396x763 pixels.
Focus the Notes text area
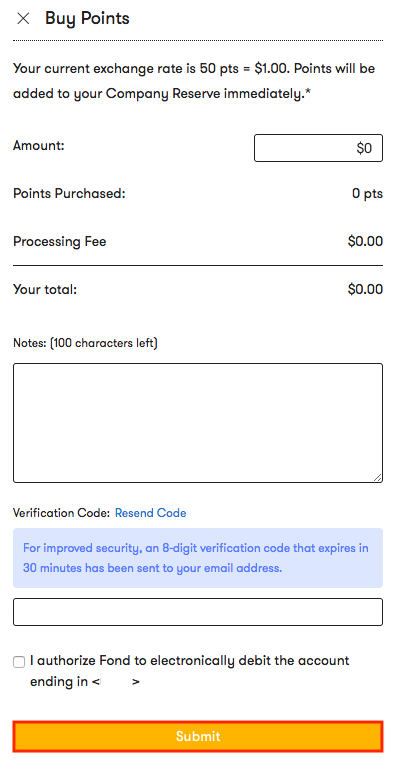(x=198, y=423)
